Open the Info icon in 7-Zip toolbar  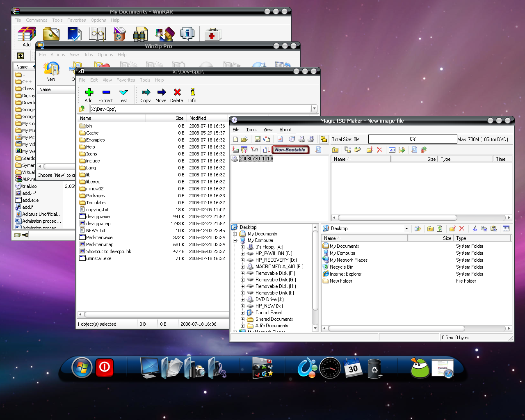[192, 93]
